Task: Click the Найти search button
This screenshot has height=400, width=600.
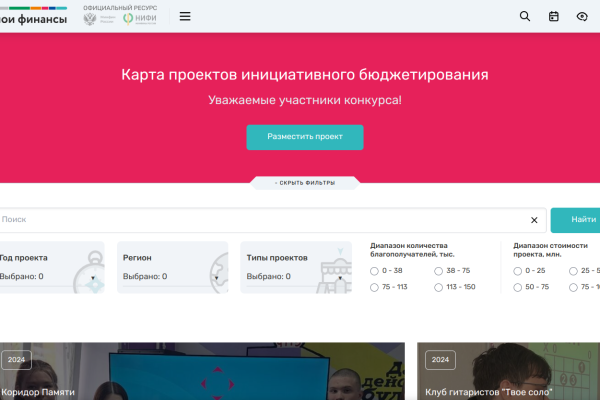Action: click(580, 220)
